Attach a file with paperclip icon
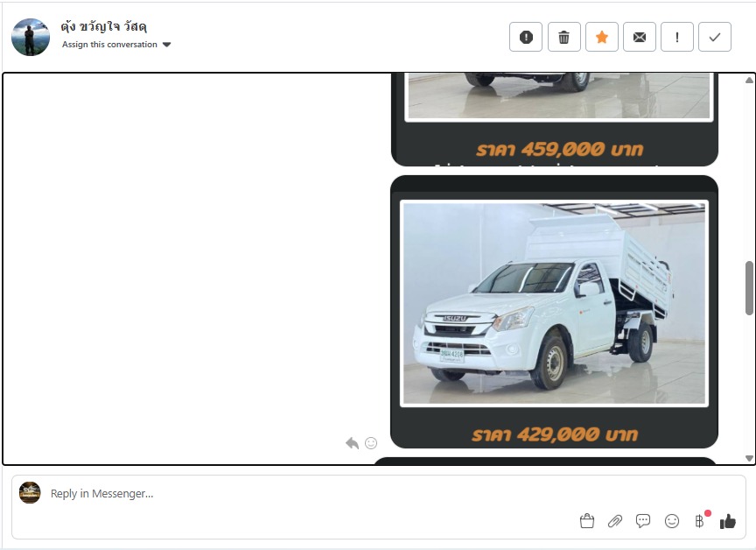 pos(615,521)
